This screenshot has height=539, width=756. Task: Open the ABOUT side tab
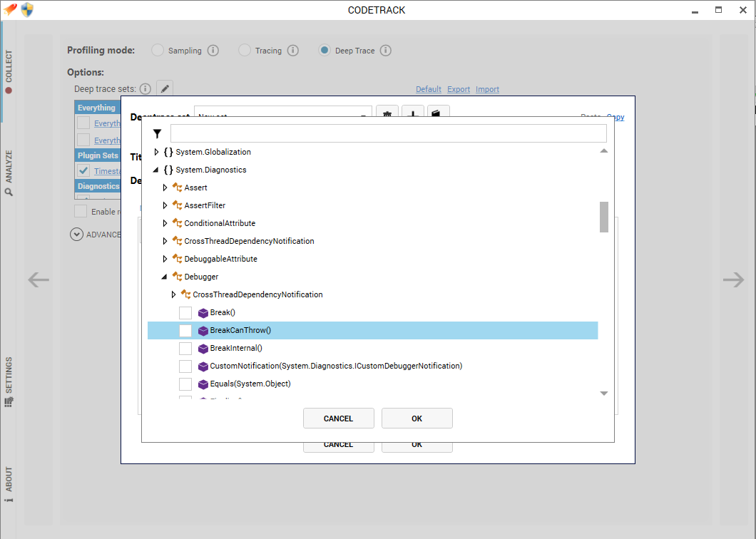click(8, 485)
